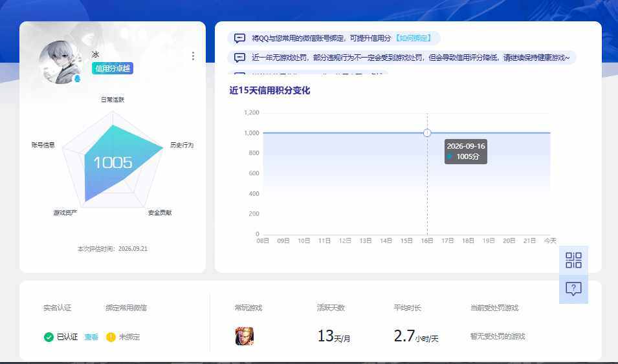Click the 实名认证 heading
This screenshot has height=364, width=618.
[58, 308]
